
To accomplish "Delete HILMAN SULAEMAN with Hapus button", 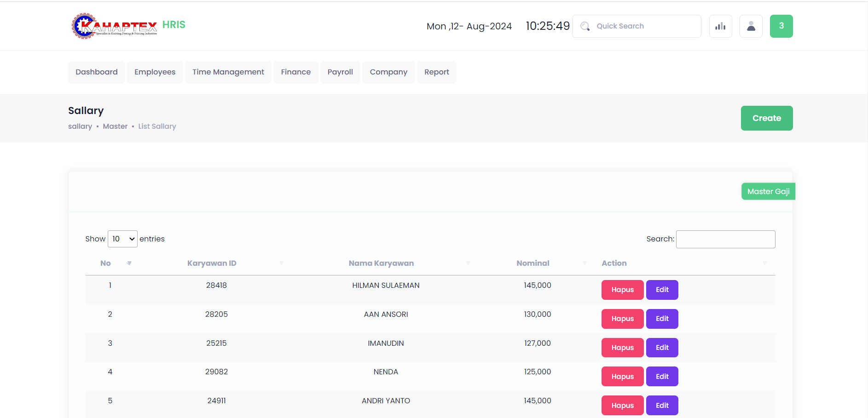I will [622, 290].
